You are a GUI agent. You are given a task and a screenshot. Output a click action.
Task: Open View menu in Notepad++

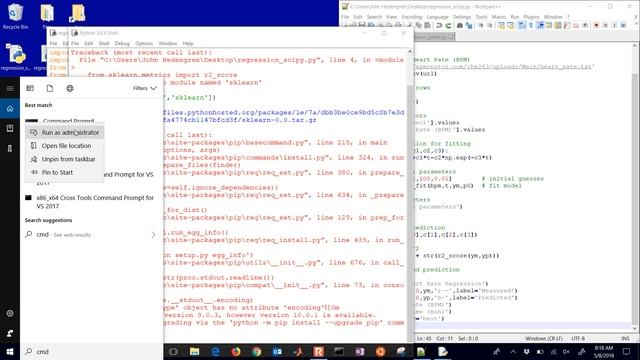coord(391,17)
